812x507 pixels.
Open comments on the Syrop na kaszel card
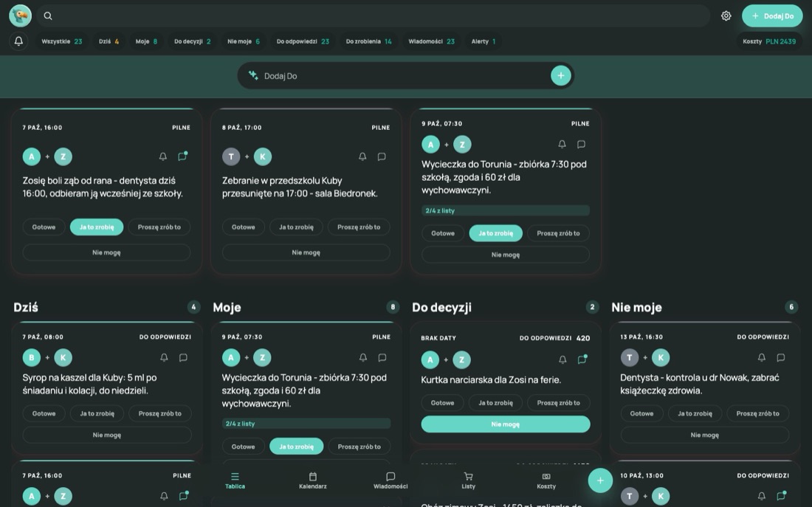tap(183, 357)
